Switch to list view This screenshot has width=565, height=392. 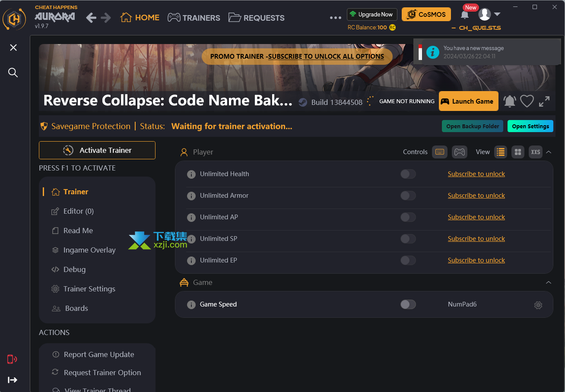click(x=501, y=152)
